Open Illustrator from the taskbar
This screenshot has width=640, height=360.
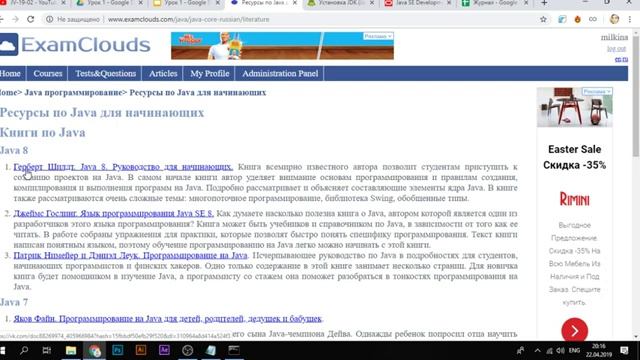click(141, 350)
